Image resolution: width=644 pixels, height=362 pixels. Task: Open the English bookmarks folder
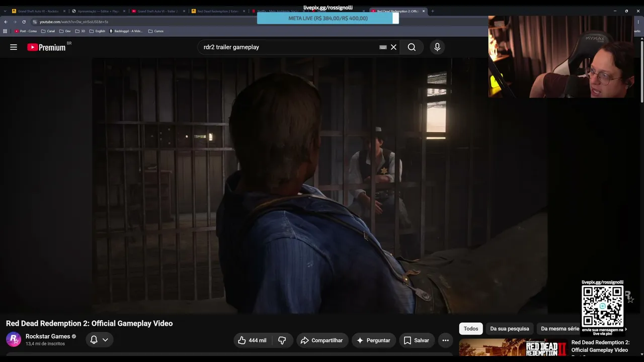pos(97,31)
